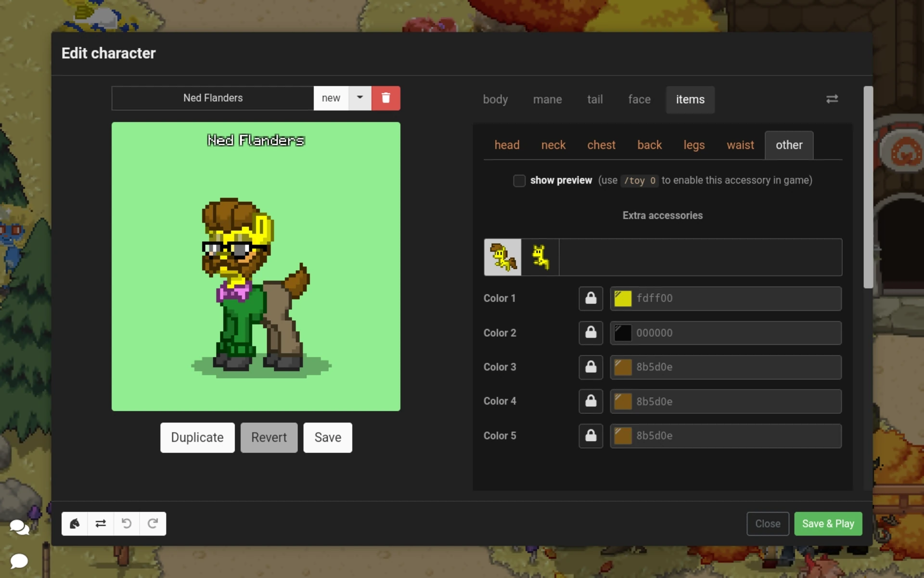The width and height of the screenshot is (924, 578).
Task: Click the single speech bubble icon
Action: [19, 561]
